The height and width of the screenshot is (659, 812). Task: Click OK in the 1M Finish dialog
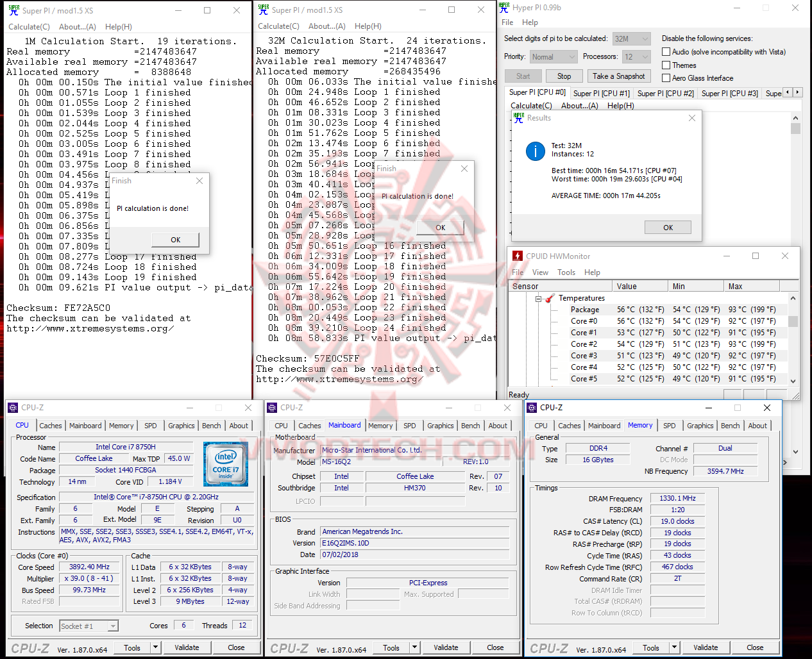coord(175,240)
